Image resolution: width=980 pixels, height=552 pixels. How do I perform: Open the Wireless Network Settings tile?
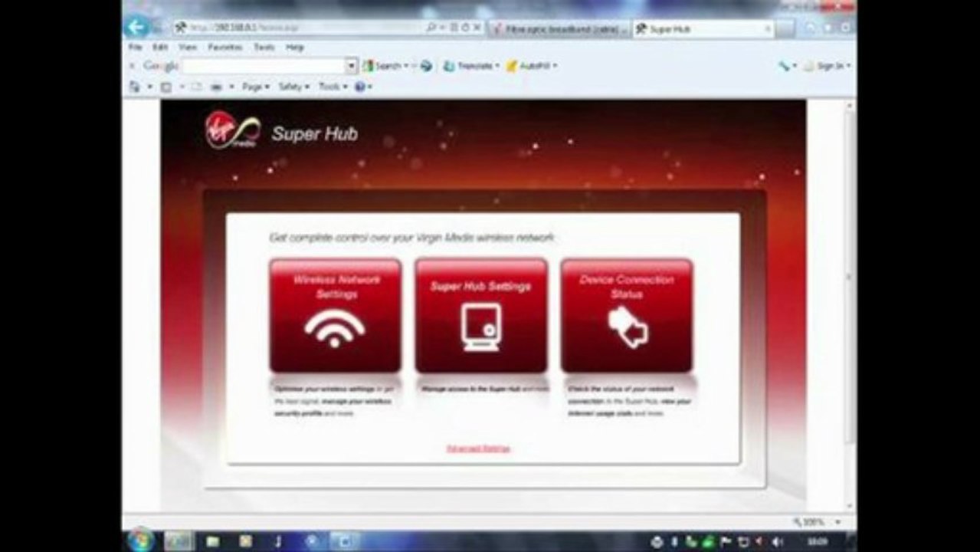click(x=335, y=315)
